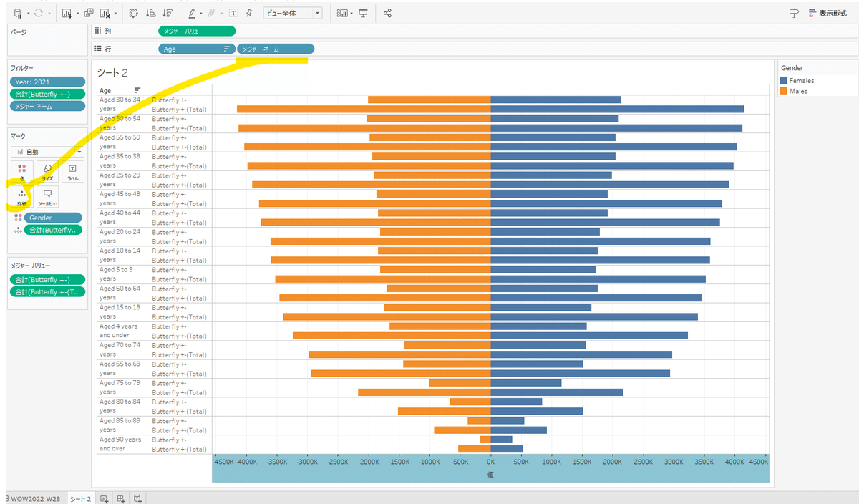Toggle mark labels T icon in toolbar
This screenshot has width=859, height=504.
[x=233, y=13]
